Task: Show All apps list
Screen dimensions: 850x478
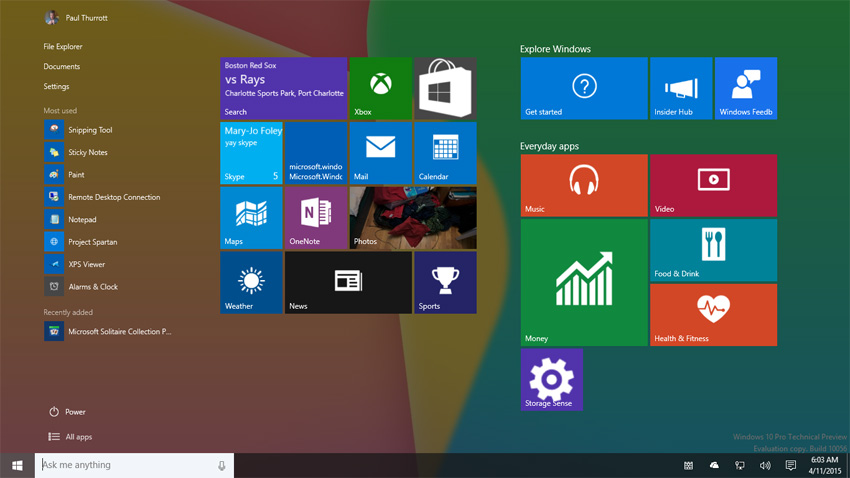Action: pyautogui.click(x=70, y=437)
